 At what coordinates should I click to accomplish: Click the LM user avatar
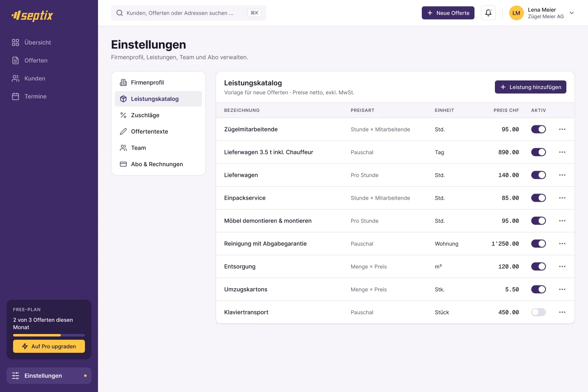[x=516, y=13]
